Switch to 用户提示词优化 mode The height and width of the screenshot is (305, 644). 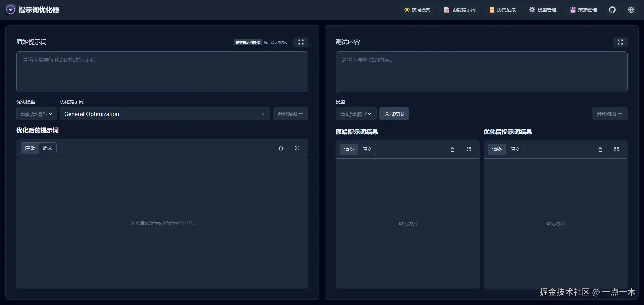point(275,42)
